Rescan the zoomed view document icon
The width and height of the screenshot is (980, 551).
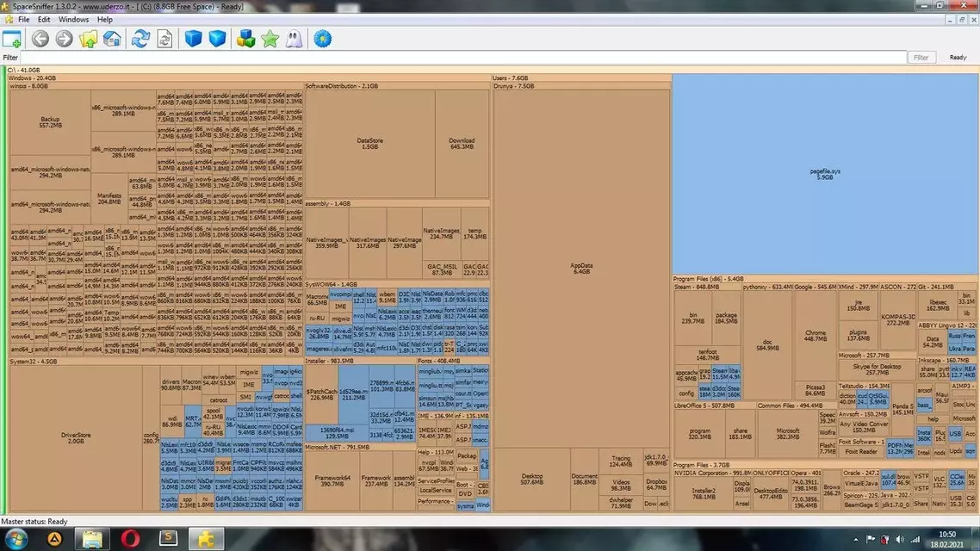pyautogui.click(x=164, y=39)
